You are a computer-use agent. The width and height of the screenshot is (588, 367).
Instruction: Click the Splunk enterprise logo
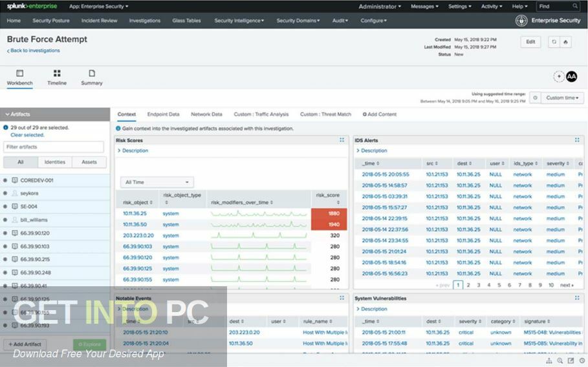(32, 6)
